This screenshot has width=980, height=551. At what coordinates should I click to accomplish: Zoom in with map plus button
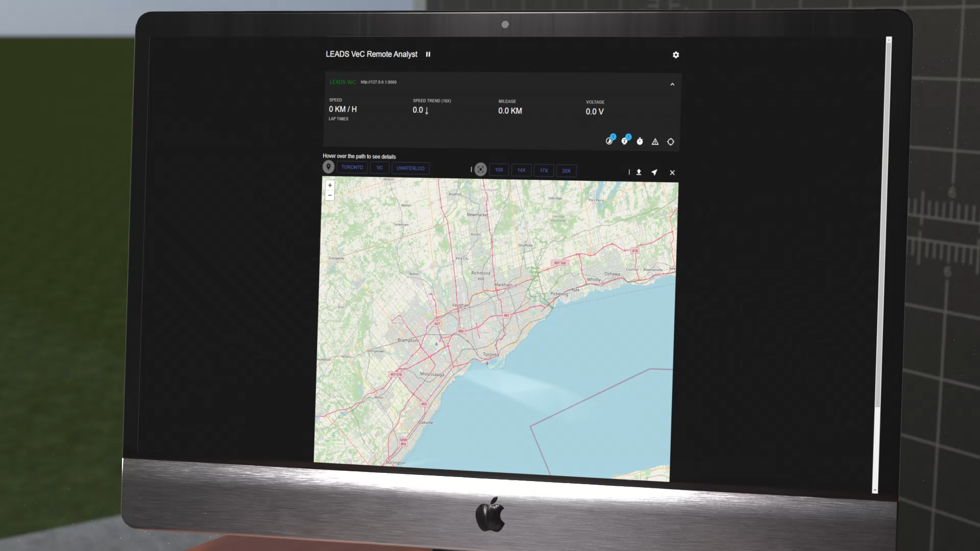coord(330,185)
